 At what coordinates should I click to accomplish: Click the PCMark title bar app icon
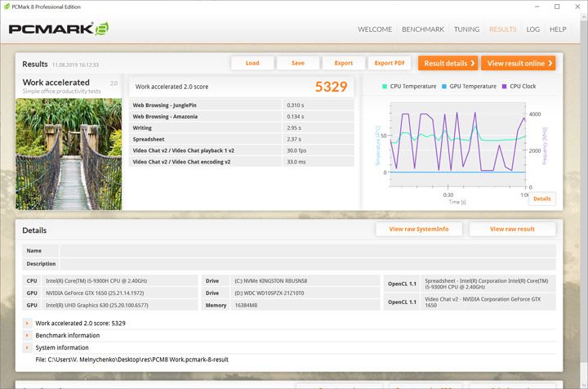[7, 7]
